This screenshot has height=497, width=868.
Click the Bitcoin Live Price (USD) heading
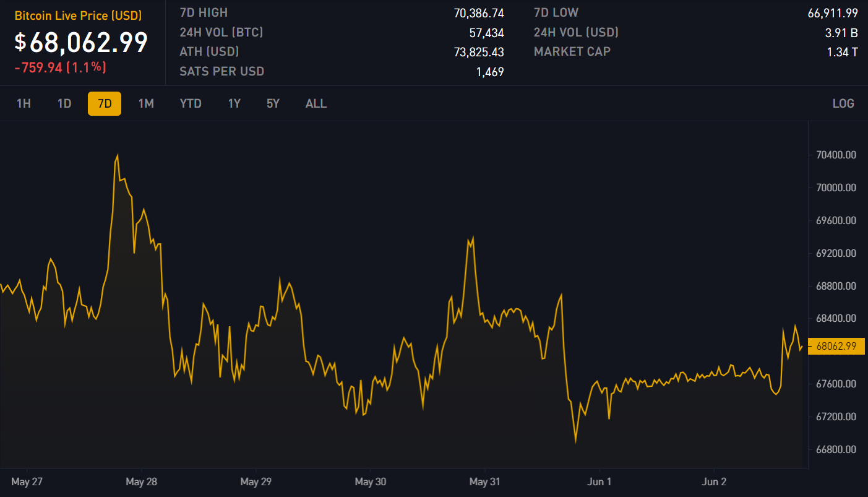click(78, 15)
